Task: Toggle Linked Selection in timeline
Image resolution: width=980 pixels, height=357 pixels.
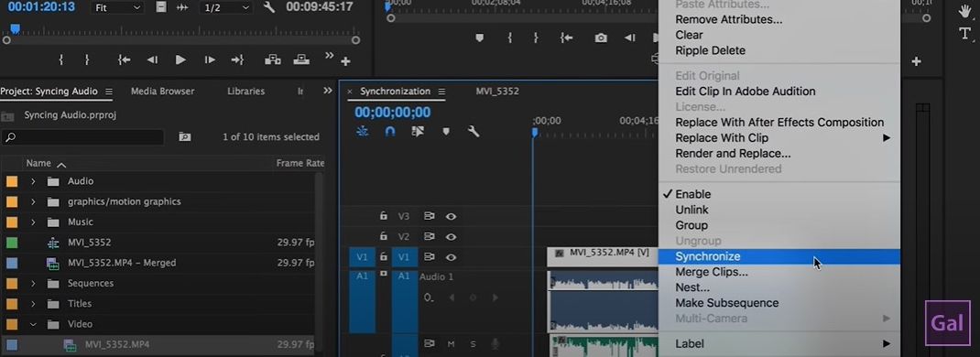Action: click(418, 132)
